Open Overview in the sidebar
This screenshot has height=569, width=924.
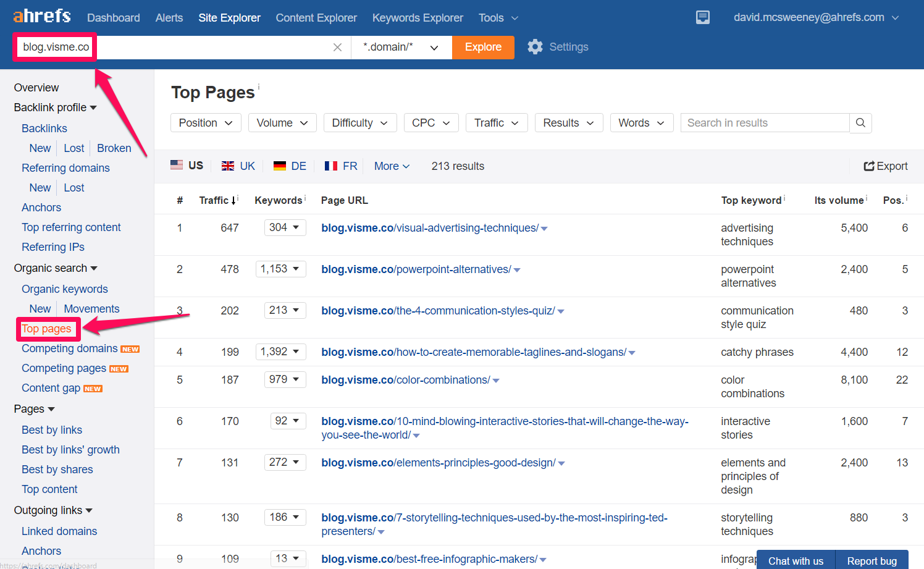click(36, 88)
